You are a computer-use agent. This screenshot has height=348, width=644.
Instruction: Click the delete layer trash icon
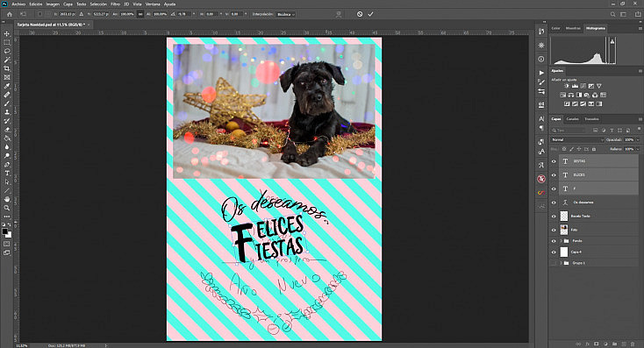click(633, 344)
